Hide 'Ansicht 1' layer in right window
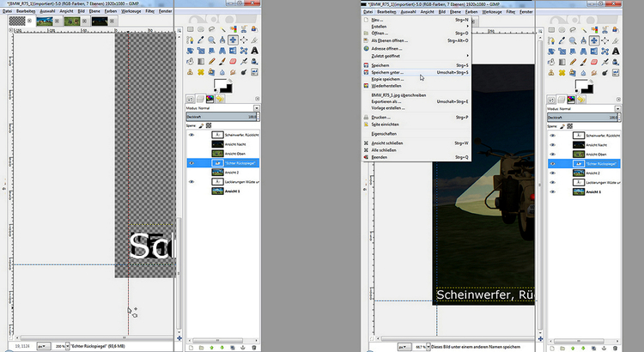The width and height of the screenshot is (644, 352). point(552,191)
